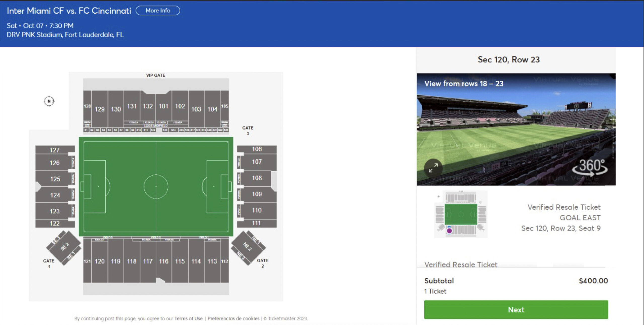Click the More Info button
The height and width of the screenshot is (325, 644).
click(x=159, y=10)
